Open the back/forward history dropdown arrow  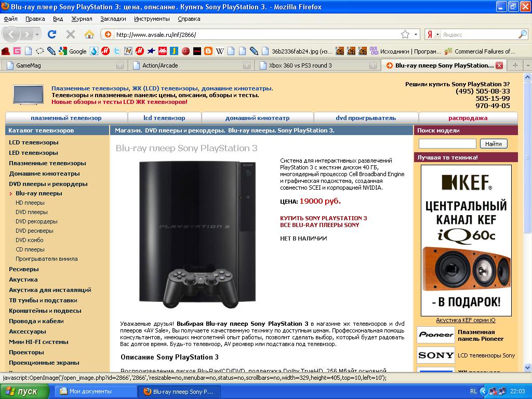click(x=37, y=34)
